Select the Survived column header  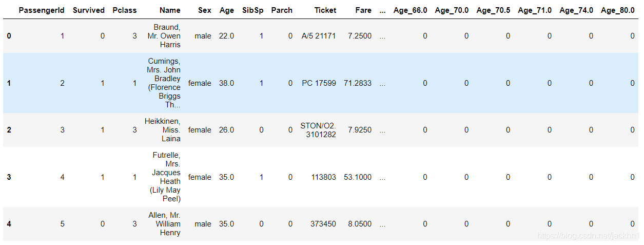pos(89,10)
